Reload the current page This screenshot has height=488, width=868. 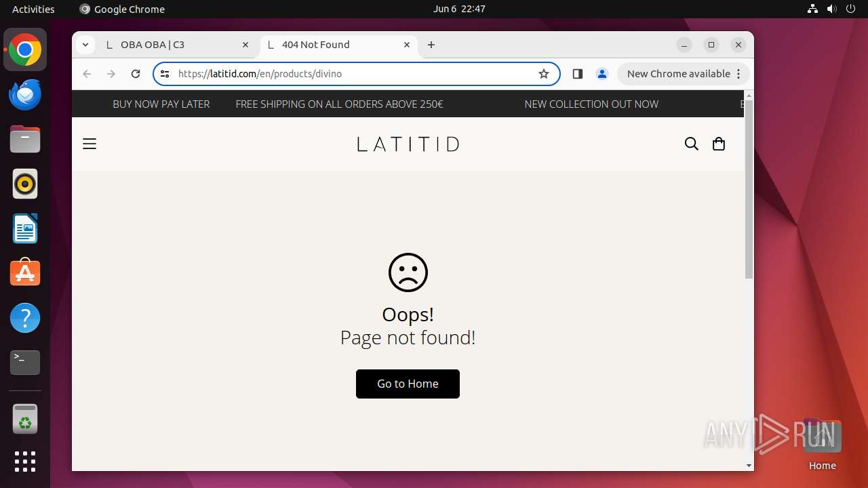click(136, 74)
